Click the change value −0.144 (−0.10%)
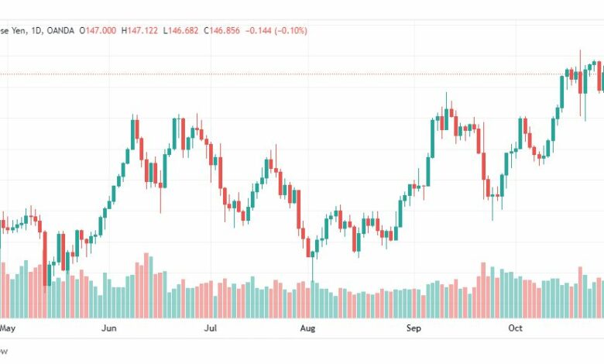604x364 pixels. pyautogui.click(x=276, y=30)
